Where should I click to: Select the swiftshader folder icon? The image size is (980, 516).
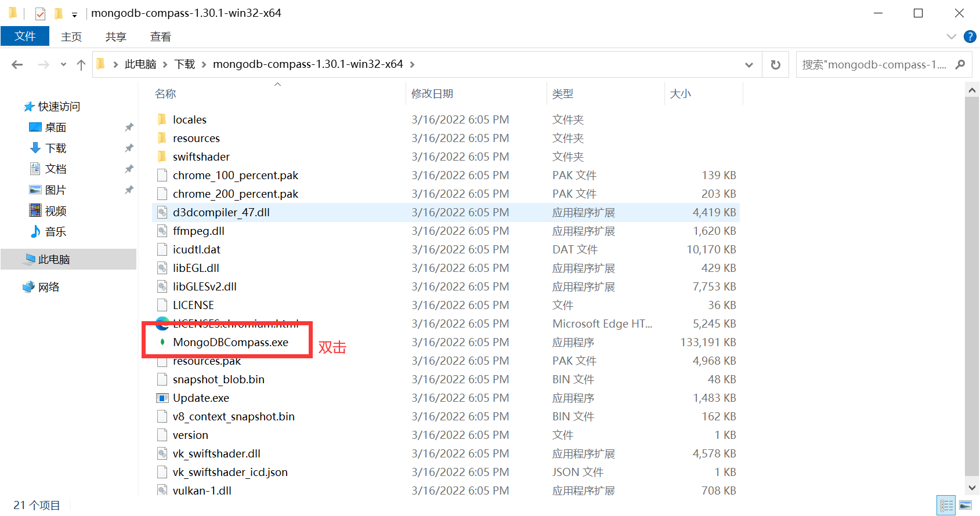(162, 157)
